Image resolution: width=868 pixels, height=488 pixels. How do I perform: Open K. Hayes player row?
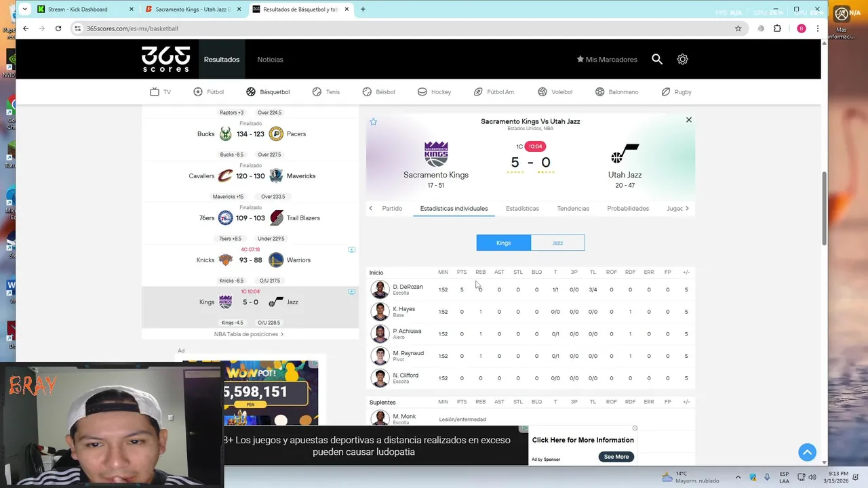coord(531,312)
